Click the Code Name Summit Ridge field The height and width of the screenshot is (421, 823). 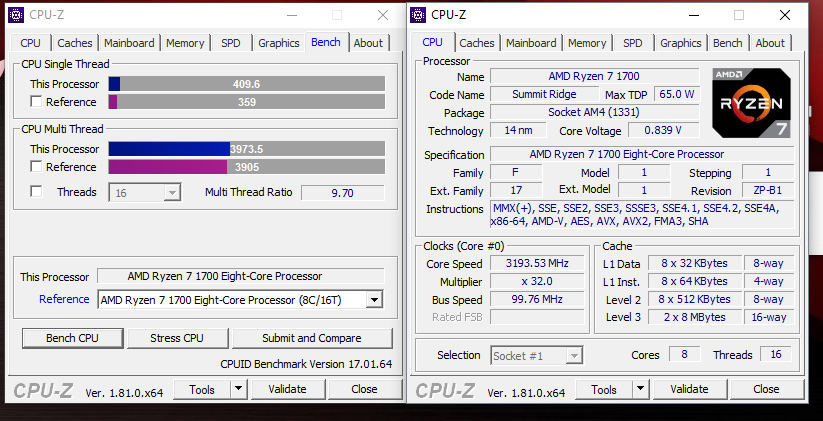tap(544, 94)
